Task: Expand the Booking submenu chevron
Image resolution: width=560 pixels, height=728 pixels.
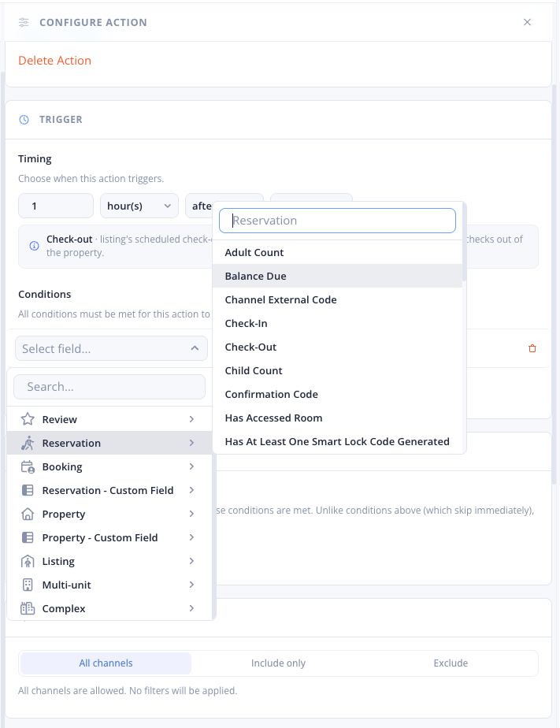Action: pos(191,466)
